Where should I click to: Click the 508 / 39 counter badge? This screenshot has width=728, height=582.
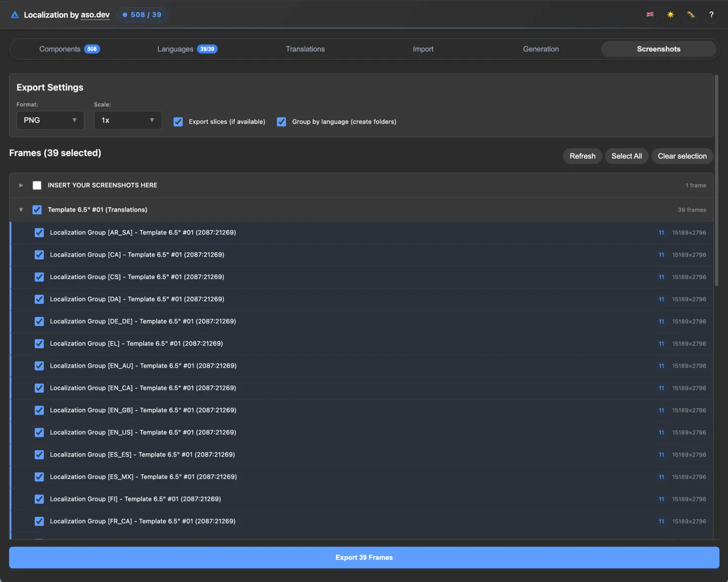coord(142,15)
